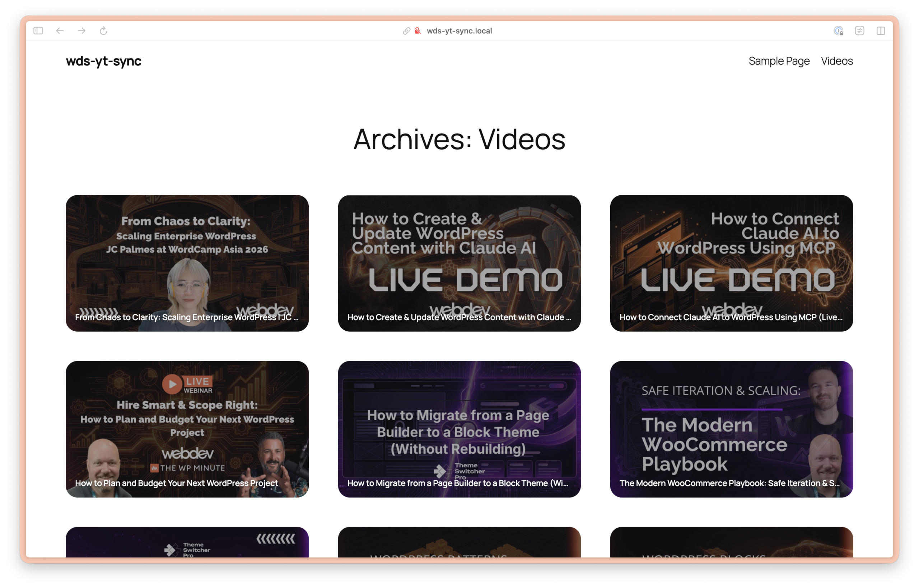Viewport: 919px width, 588px height.
Task: Open the Plan and Budget WordPress Project video
Action: [187, 429]
